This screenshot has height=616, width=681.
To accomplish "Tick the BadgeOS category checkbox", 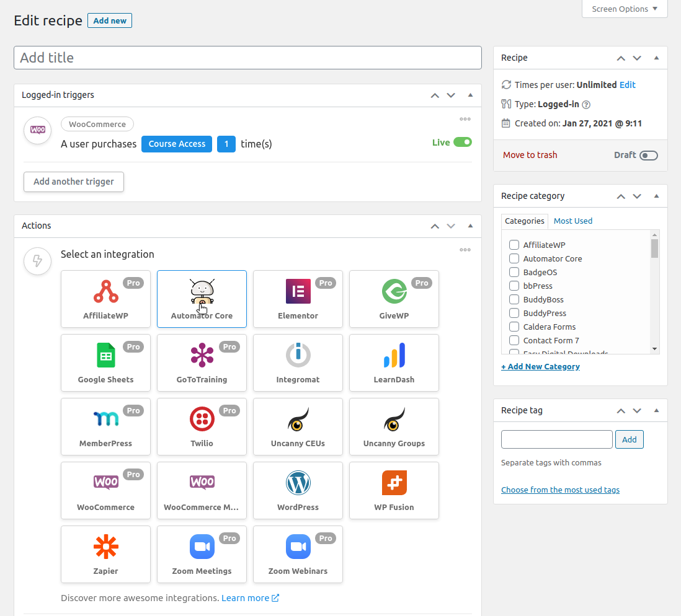I will 514,272.
